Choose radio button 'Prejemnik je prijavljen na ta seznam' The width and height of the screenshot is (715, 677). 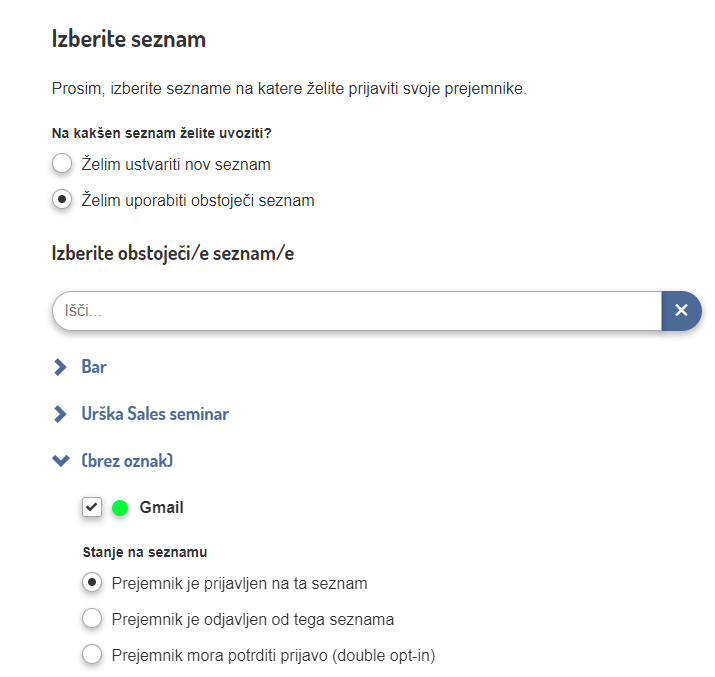[x=92, y=583]
